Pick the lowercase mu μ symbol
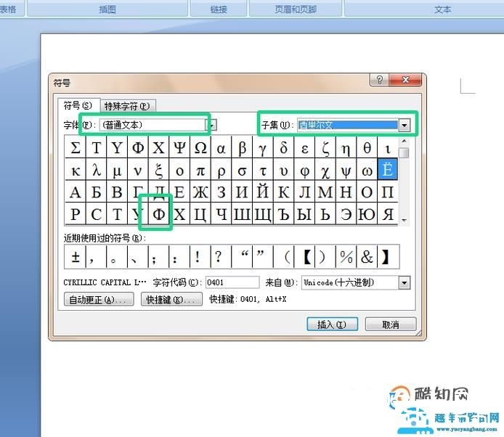The image size is (504, 437). (118, 169)
